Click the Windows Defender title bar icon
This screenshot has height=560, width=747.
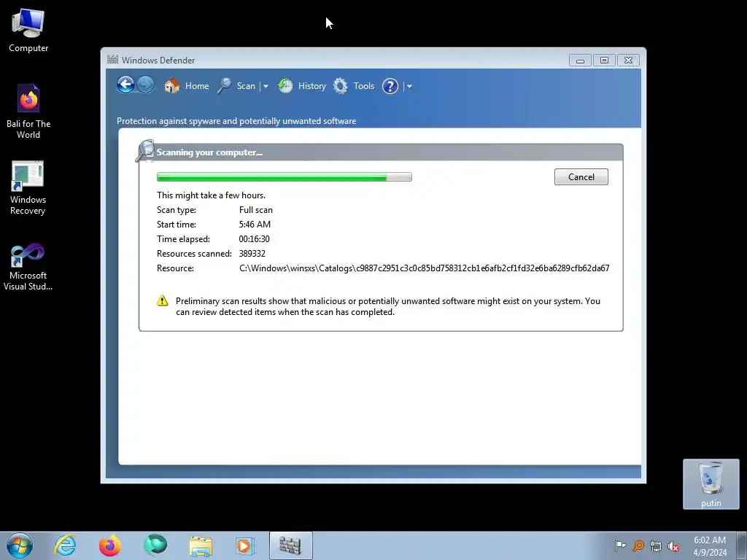coord(112,60)
